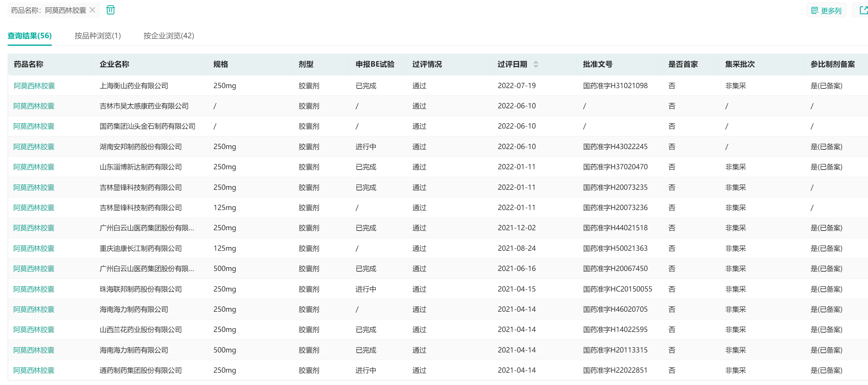Sort by 过评日期 using the sort arrows
This screenshot has height=385, width=868.
pos(536,64)
